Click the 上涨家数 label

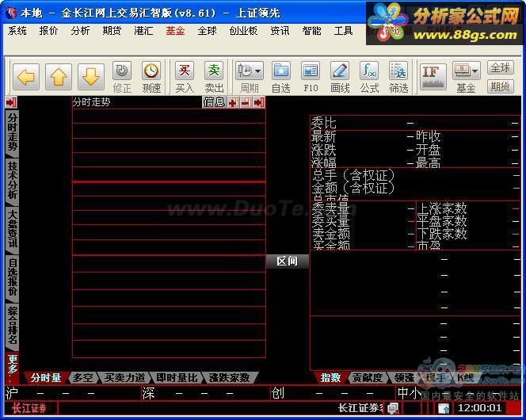tap(442, 208)
